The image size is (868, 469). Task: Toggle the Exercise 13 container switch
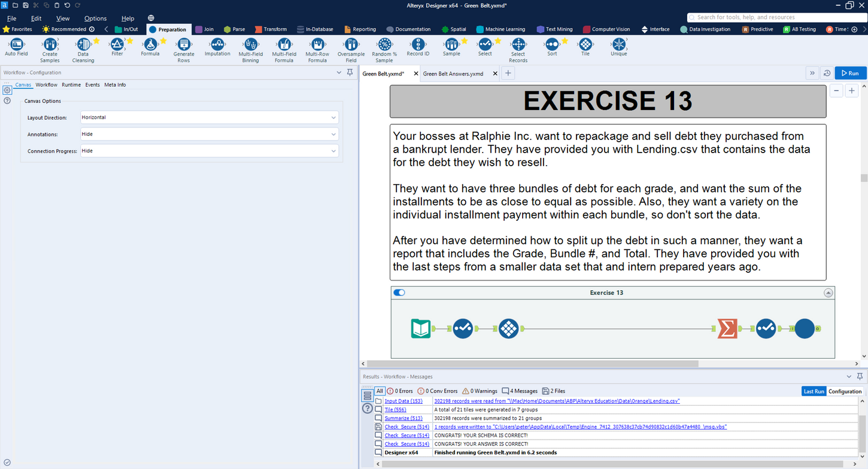click(399, 293)
